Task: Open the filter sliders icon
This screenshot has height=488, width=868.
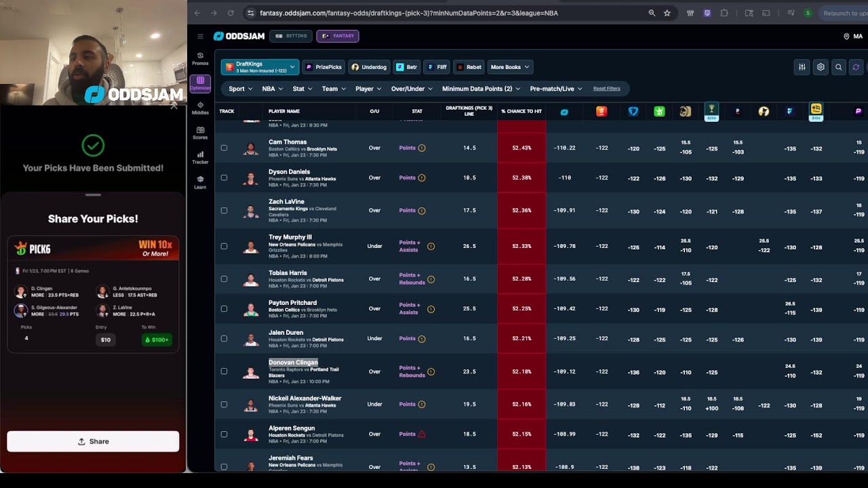Action: [x=802, y=67]
